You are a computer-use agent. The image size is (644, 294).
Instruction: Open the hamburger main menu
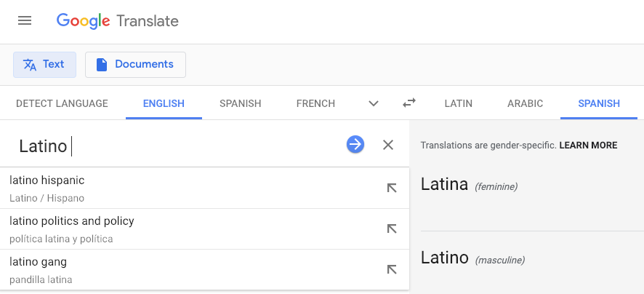click(25, 21)
